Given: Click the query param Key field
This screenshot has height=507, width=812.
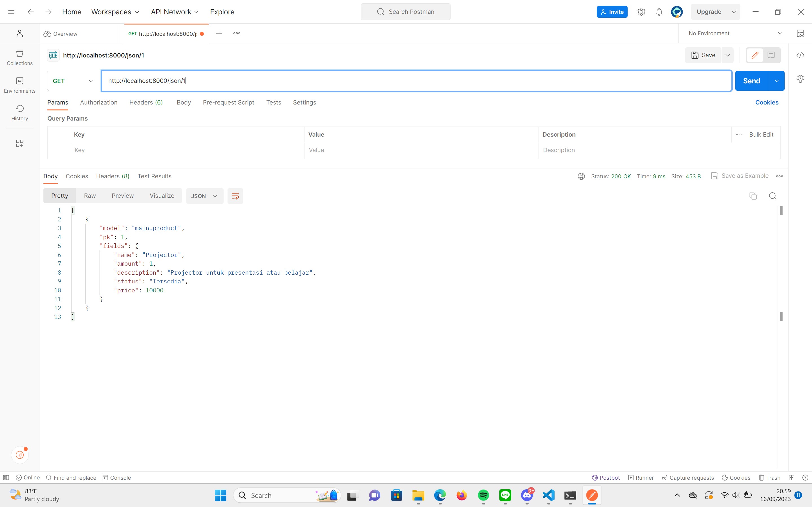Looking at the screenshot, I should [x=187, y=150].
